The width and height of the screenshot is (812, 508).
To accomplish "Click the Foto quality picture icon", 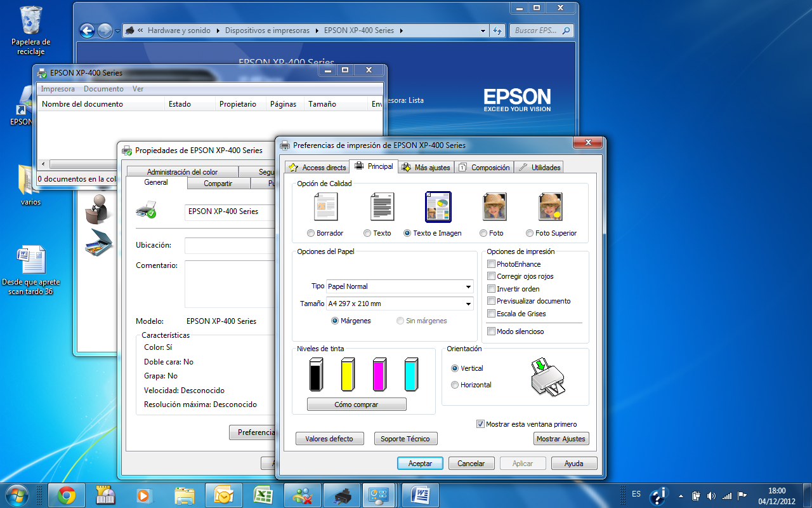I will tap(494, 206).
